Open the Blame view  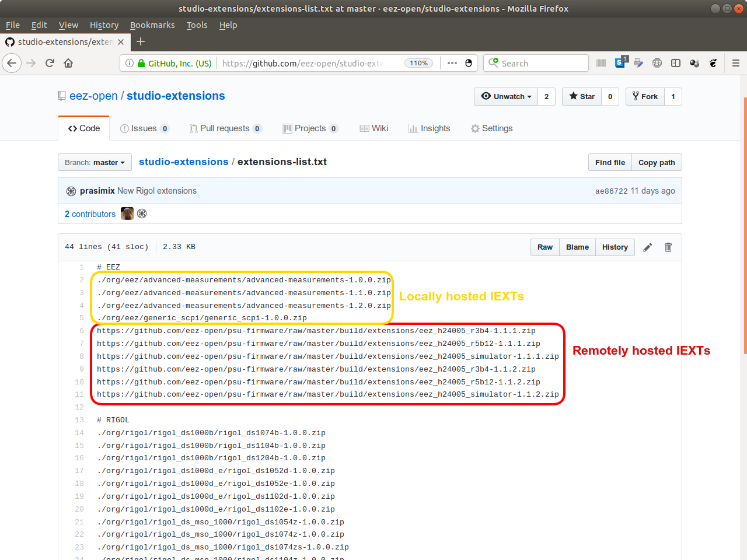(577, 247)
